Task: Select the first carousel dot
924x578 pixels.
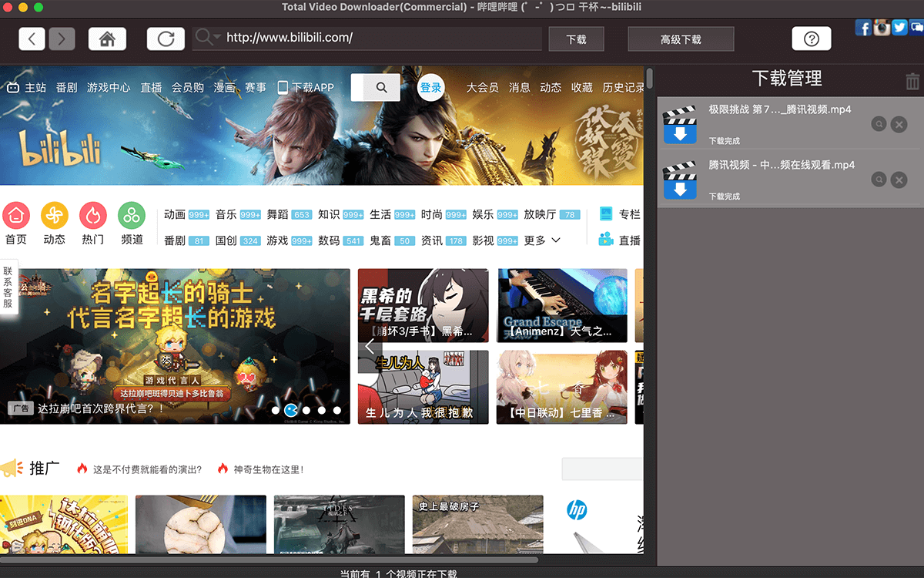Action: pyautogui.click(x=276, y=411)
